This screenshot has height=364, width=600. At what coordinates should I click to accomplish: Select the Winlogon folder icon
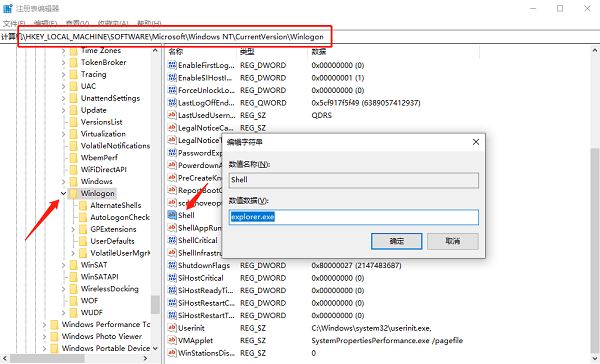point(73,193)
